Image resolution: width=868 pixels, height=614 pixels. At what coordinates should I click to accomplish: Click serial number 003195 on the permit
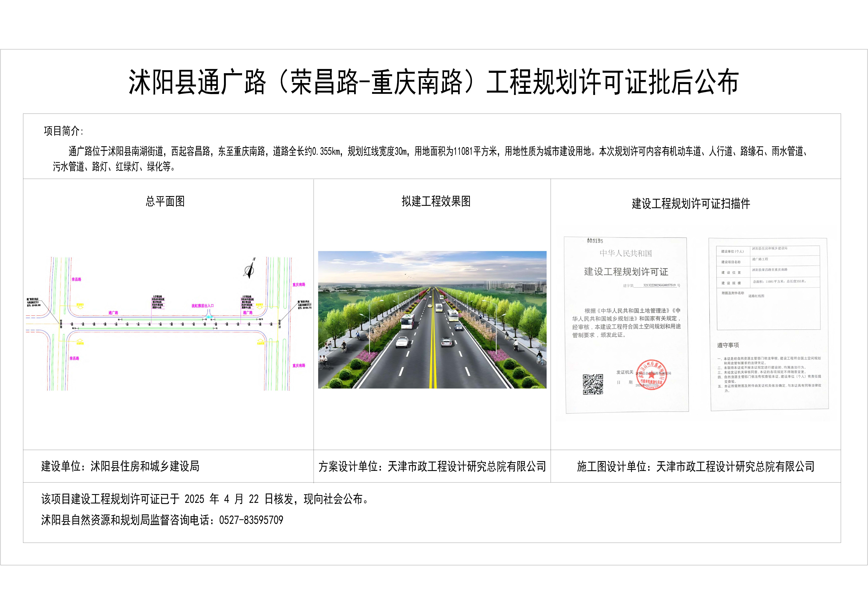coord(595,241)
